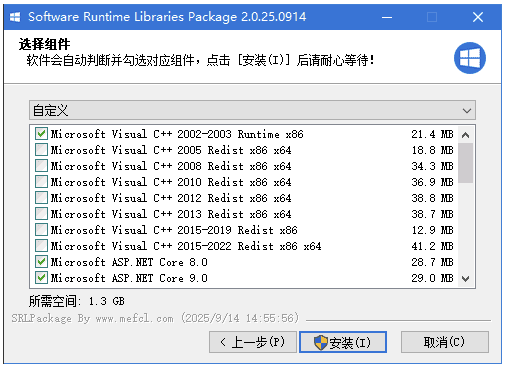This screenshot has height=368, width=506.
Task: Click scrollbar up arrow in component list
Action: (466, 135)
